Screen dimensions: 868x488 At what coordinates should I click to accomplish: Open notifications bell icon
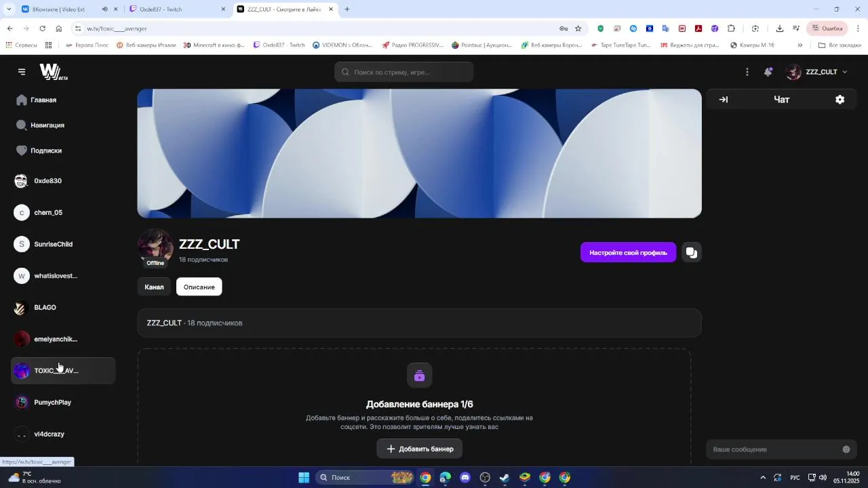768,72
